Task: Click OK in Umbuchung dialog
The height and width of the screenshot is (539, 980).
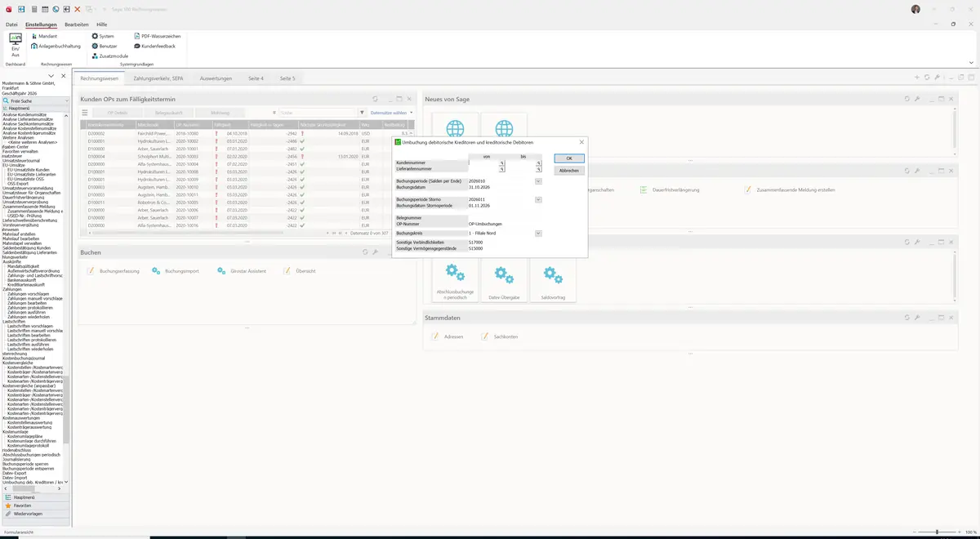Action: click(569, 158)
